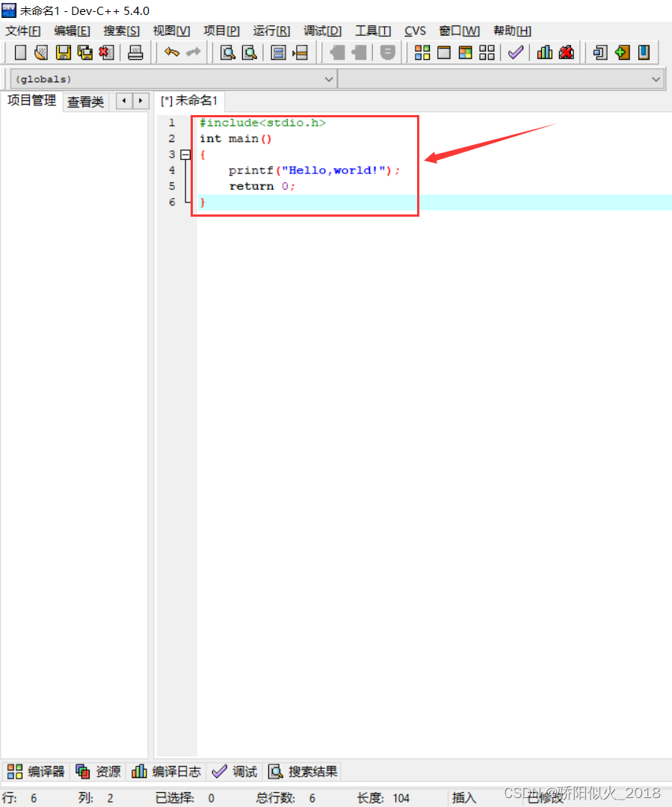Viewport: 672px width, 807px height.
Task: Open the 文件[F] menu
Action: (23, 31)
